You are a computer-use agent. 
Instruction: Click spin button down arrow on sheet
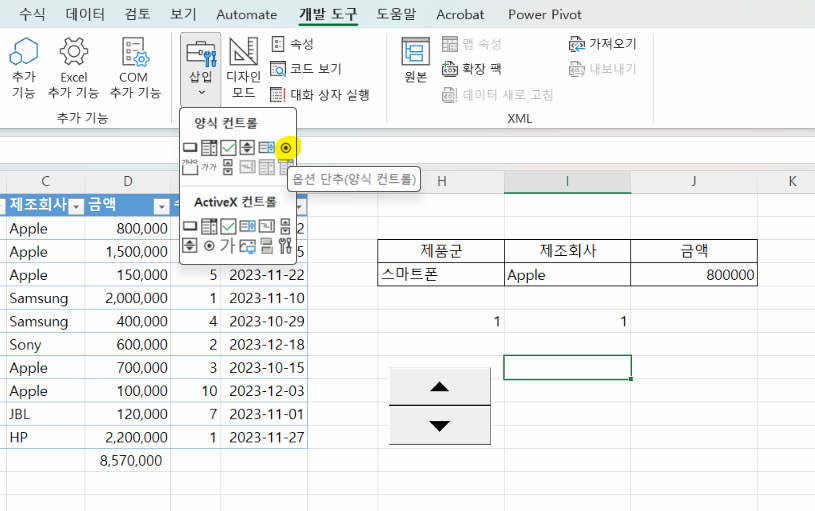[x=440, y=425]
